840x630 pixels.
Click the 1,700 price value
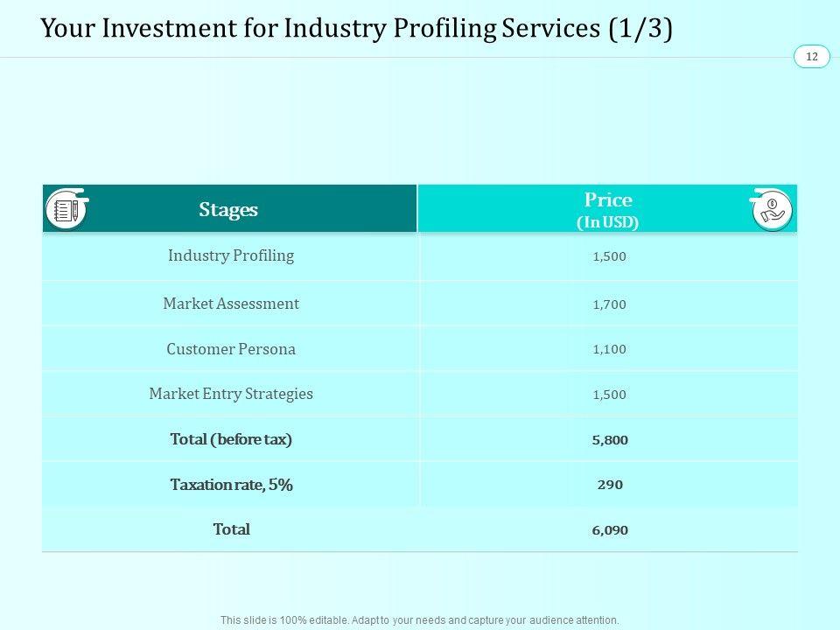609,304
